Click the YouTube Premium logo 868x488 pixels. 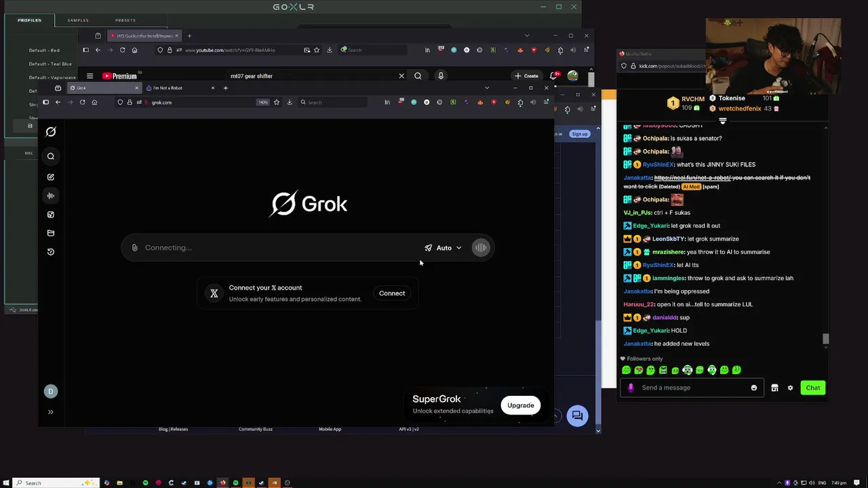pyautogui.click(x=120, y=77)
